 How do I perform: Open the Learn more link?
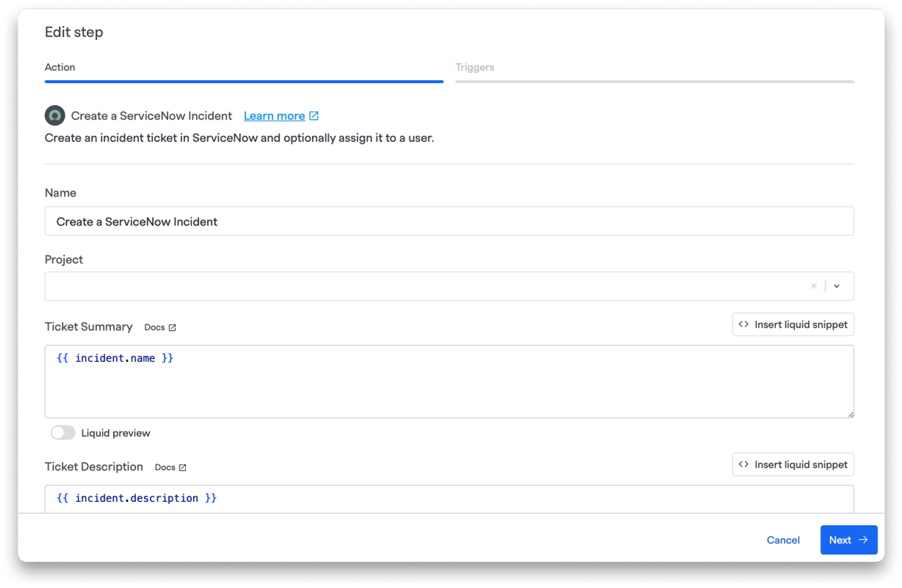click(281, 116)
